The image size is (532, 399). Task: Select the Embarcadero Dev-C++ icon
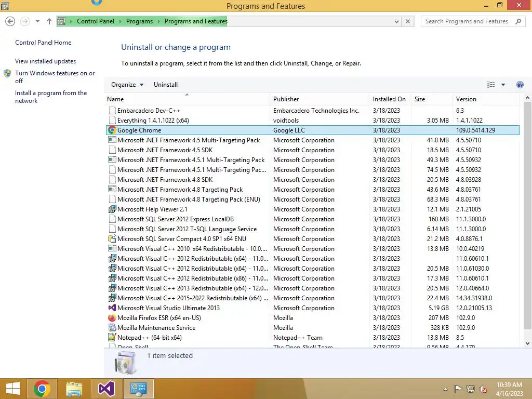(112, 110)
